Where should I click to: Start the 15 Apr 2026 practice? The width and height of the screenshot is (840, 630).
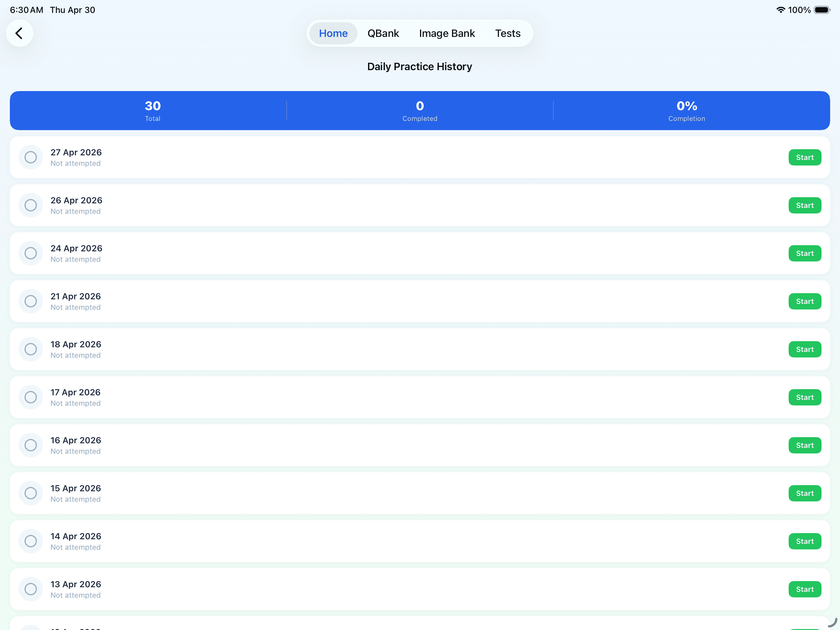click(x=805, y=493)
